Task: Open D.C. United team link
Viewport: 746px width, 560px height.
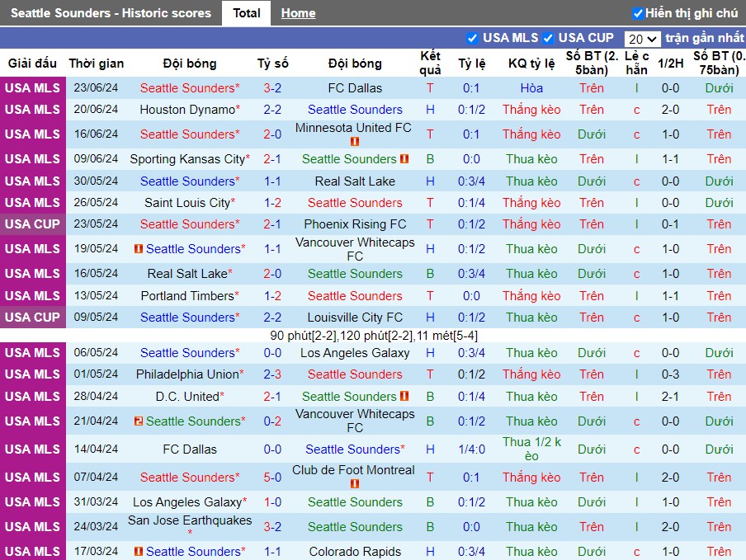Action: (x=189, y=396)
